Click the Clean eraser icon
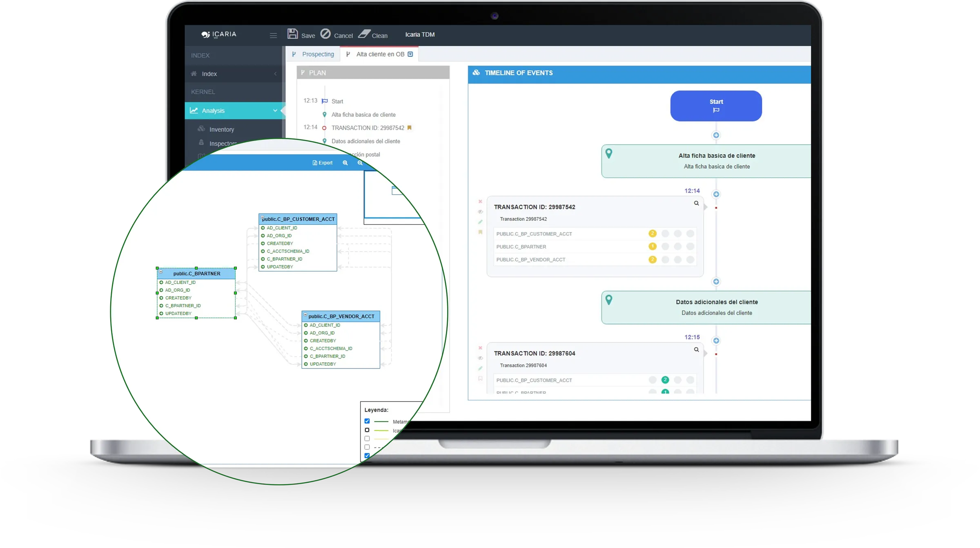Image resolution: width=980 pixels, height=548 pixels. [x=364, y=33]
